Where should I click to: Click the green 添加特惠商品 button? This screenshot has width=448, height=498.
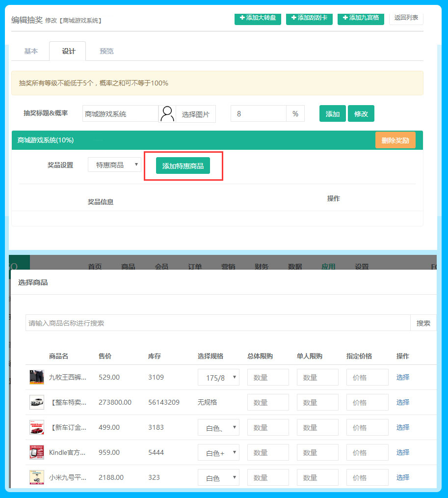(x=183, y=166)
